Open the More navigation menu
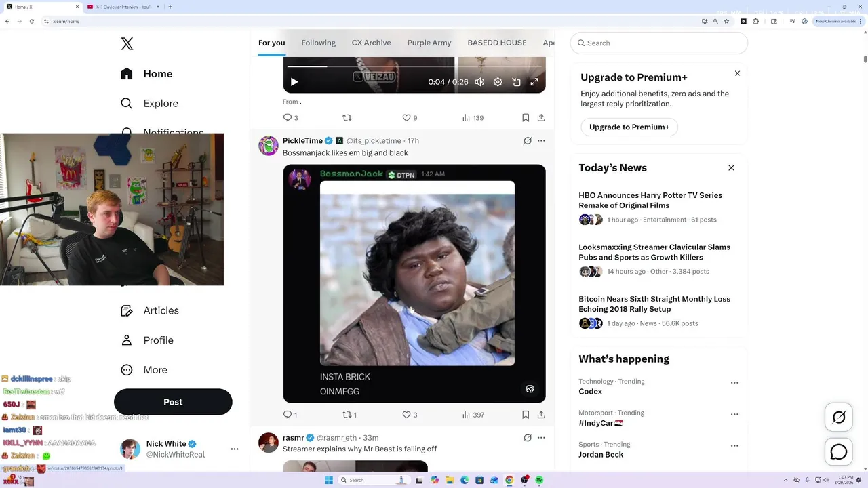Image resolution: width=868 pixels, height=488 pixels. point(144,370)
